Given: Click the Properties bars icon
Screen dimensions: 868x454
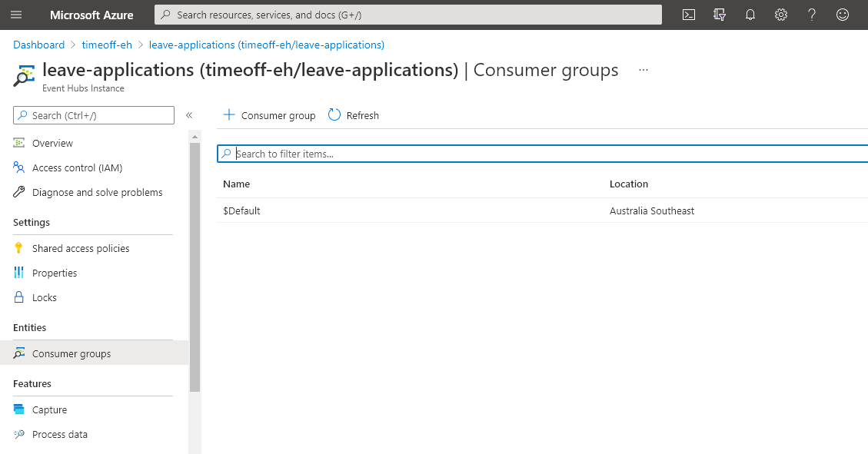Looking at the screenshot, I should (18, 272).
